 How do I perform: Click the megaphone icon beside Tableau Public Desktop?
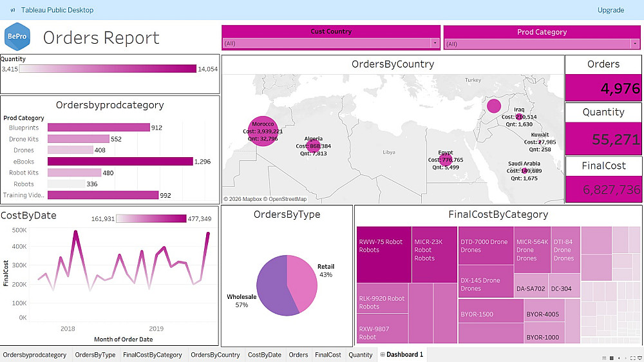(13, 10)
